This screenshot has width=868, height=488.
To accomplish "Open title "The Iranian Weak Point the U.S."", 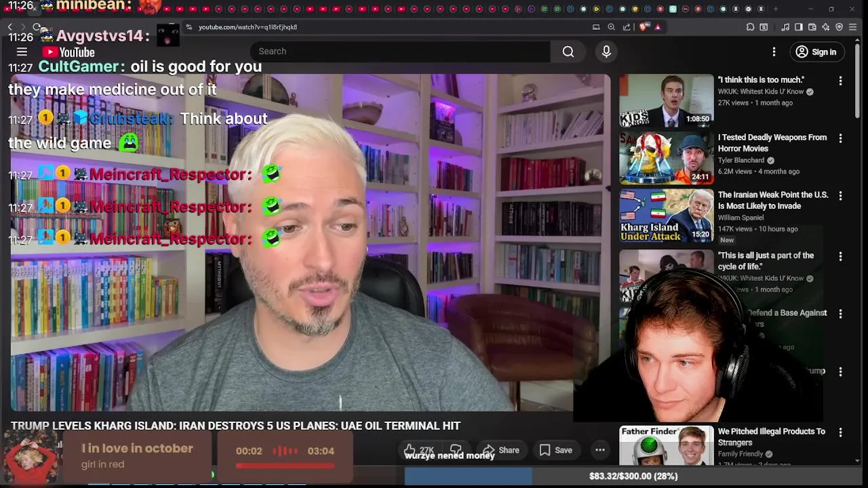I will [x=773, y=201].
